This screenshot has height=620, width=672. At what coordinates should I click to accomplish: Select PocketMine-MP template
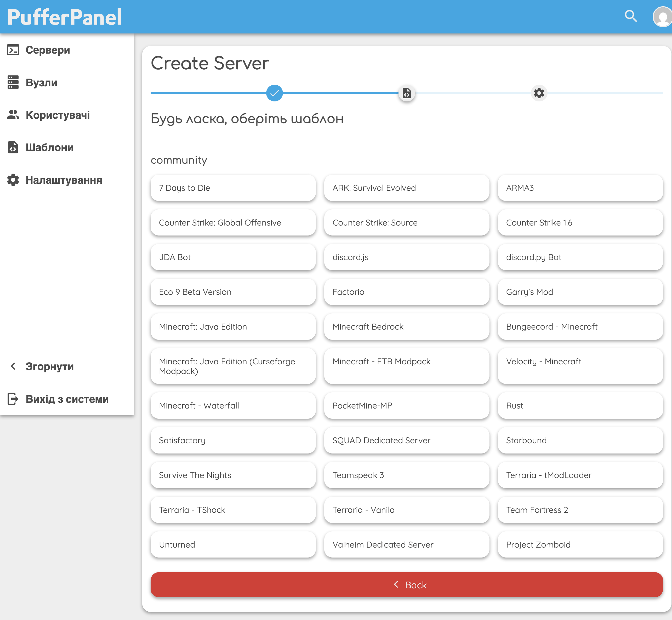[407, 406]
